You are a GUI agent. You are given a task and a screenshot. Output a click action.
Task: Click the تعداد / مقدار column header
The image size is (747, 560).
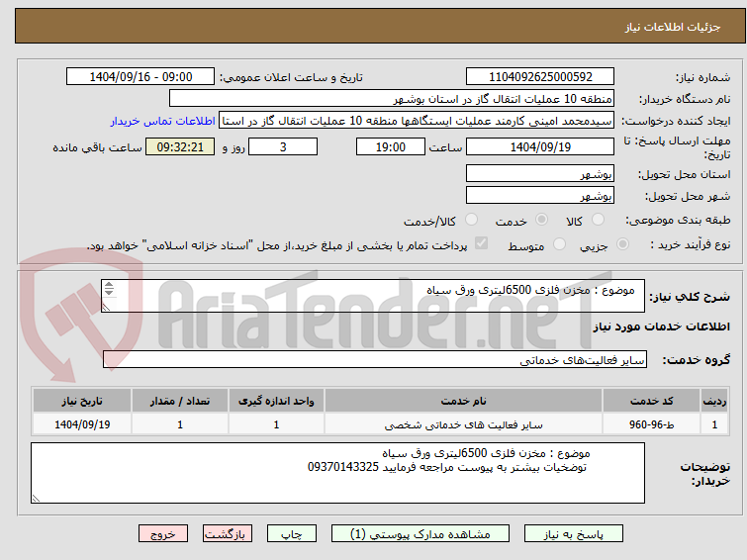(180, 401)
